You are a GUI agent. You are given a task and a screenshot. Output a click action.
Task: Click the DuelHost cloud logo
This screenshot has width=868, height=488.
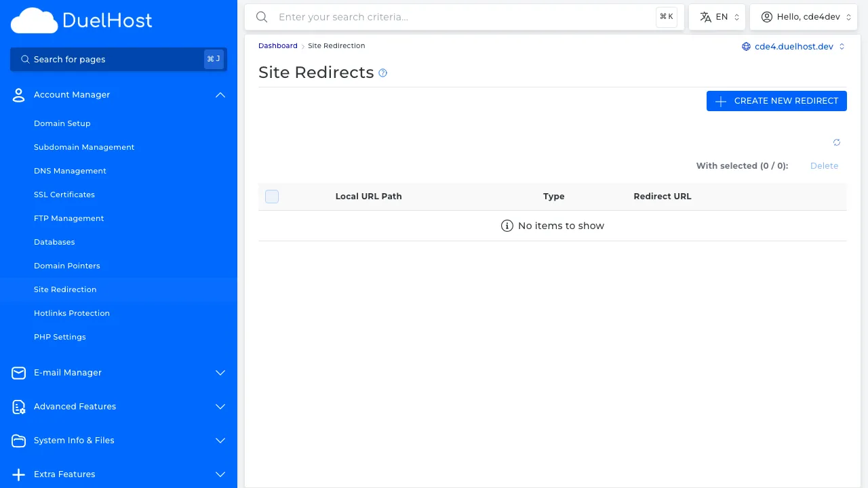(x=34, y=20)
